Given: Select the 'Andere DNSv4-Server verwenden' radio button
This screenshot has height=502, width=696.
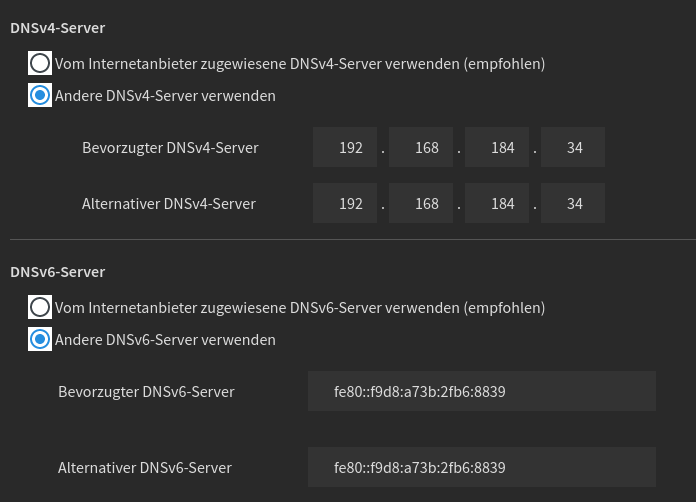Looking at the screenshot, I should tap(40, 95).
